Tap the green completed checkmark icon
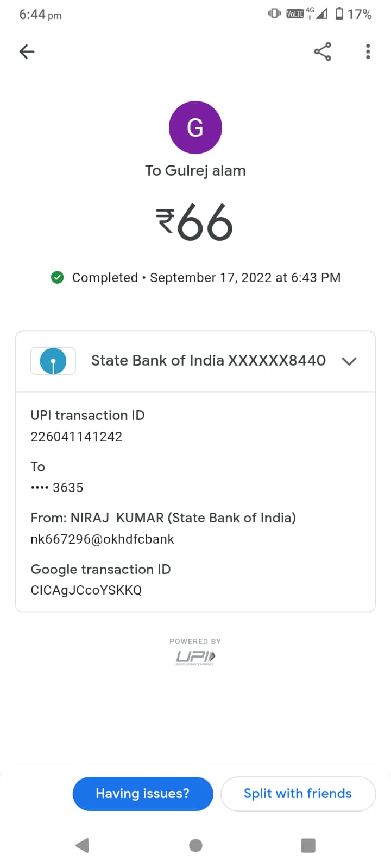 tap(57, 277)
